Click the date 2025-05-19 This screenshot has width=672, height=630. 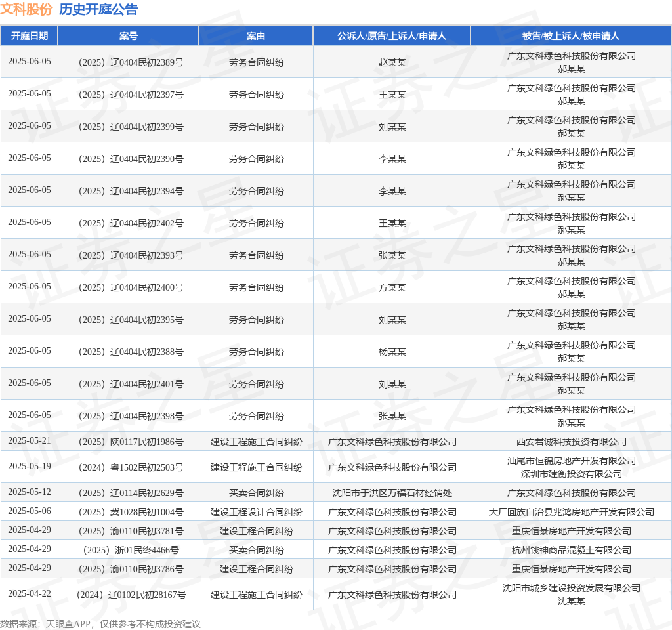click(29, 467)
